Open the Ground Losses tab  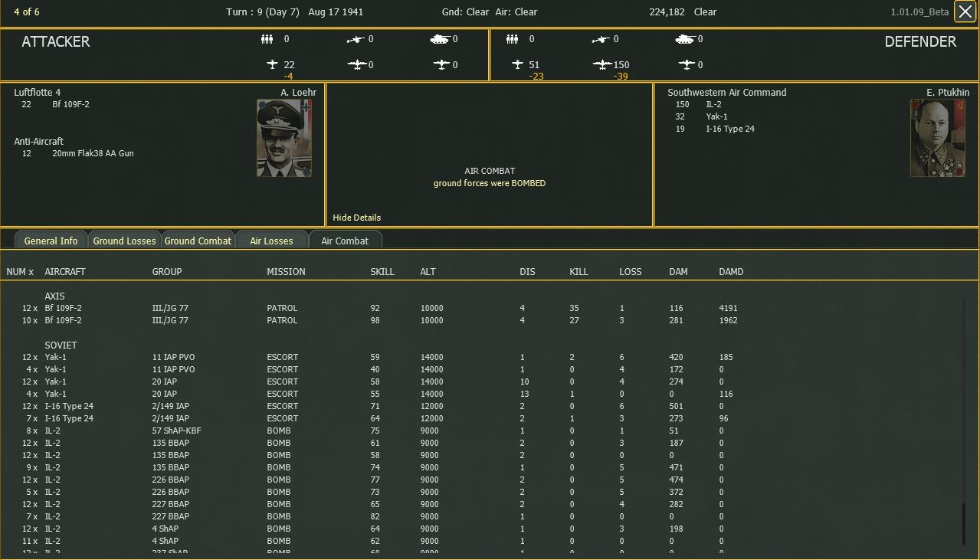click(124, 241)
